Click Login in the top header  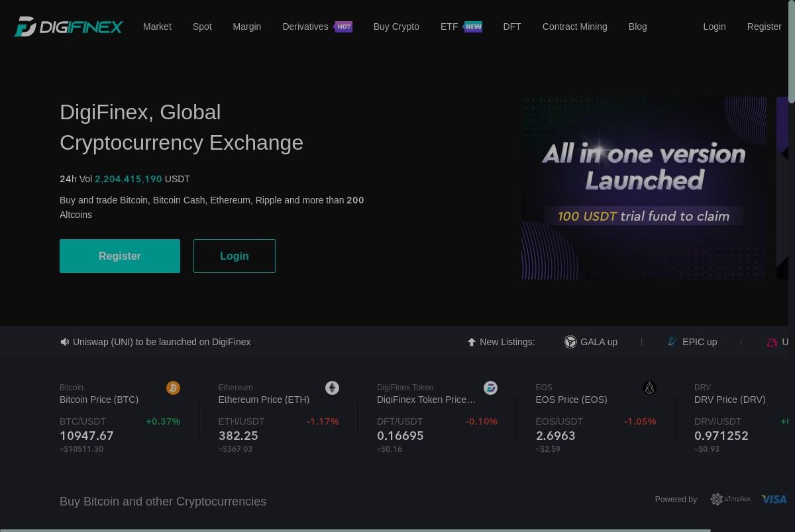point(714,27)
